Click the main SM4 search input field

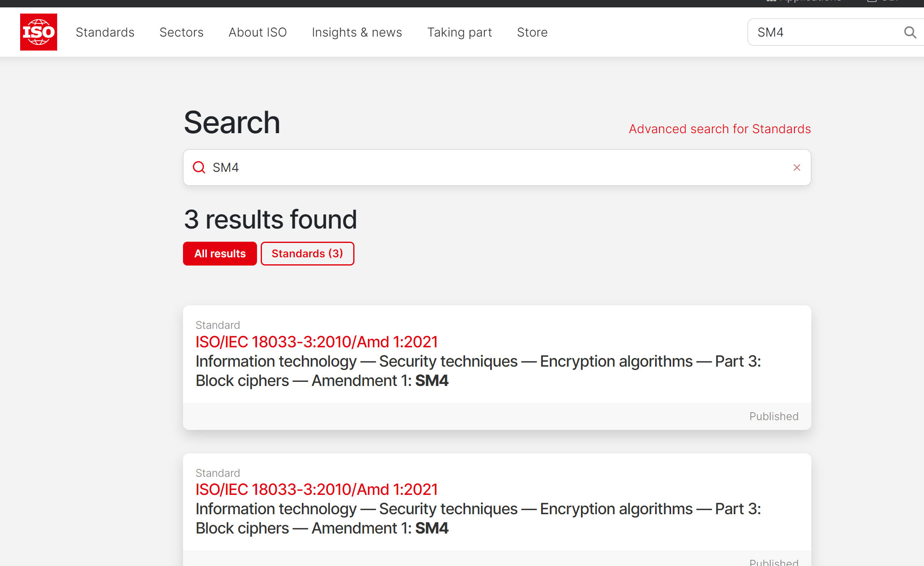tap(497, 167)
